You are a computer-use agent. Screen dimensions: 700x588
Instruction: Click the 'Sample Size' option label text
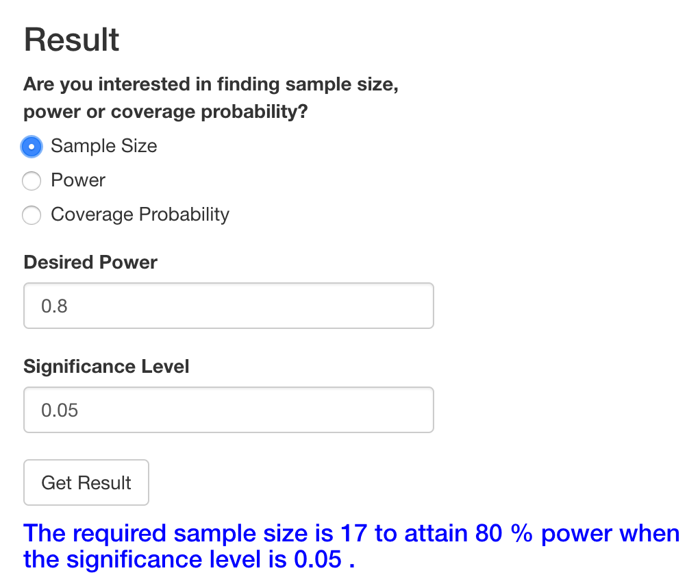coord(104,146)
